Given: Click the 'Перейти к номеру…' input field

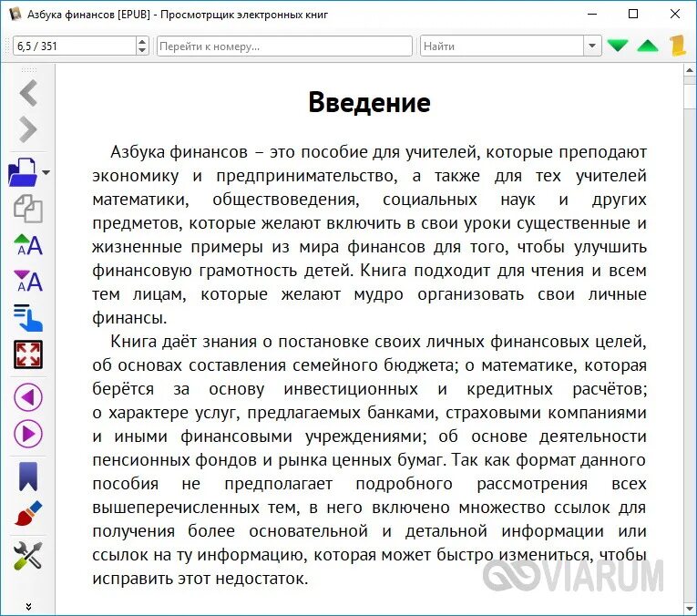Looking at the screenshot, I should pos(284,46).
